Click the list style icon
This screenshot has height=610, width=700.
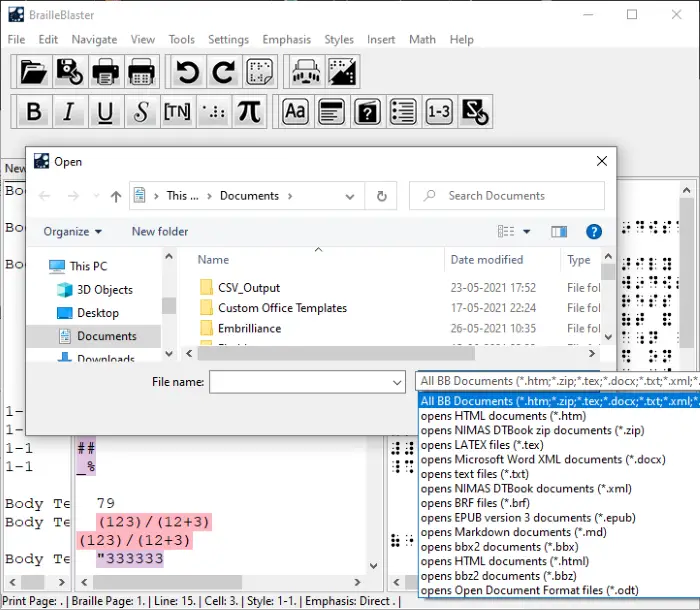[403, 112]
